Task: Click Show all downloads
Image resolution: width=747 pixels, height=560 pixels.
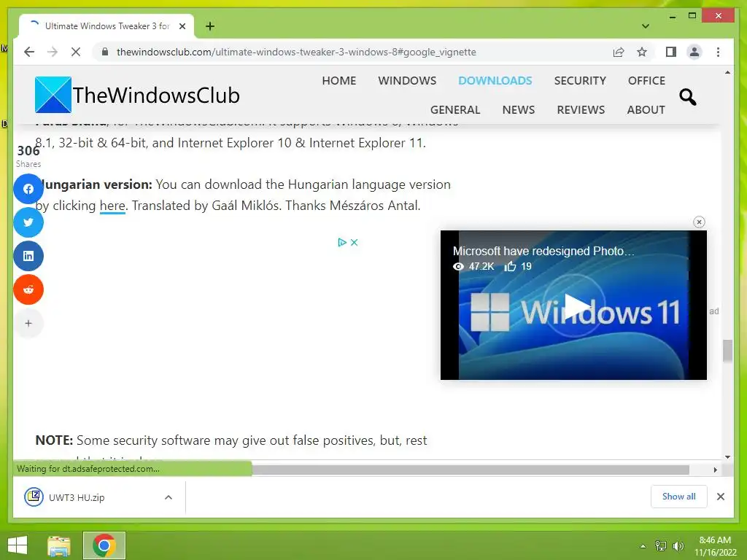Action: (678, 497)
